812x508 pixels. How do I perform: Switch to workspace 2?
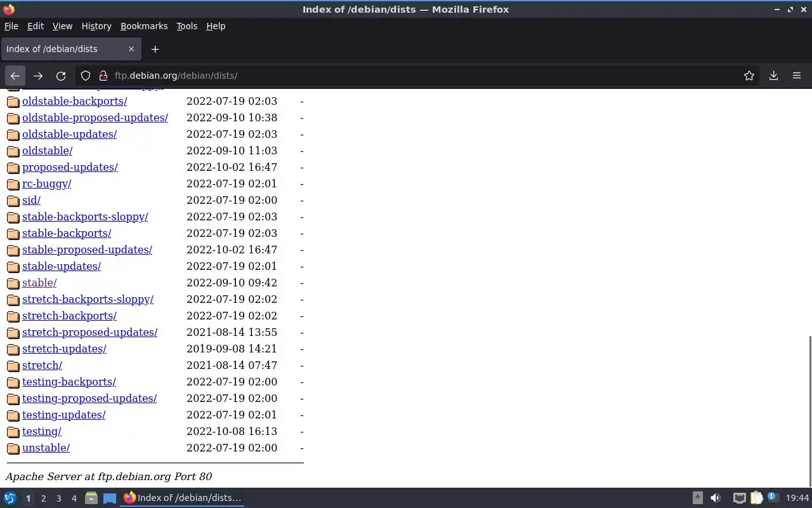(x=43, y=498)
